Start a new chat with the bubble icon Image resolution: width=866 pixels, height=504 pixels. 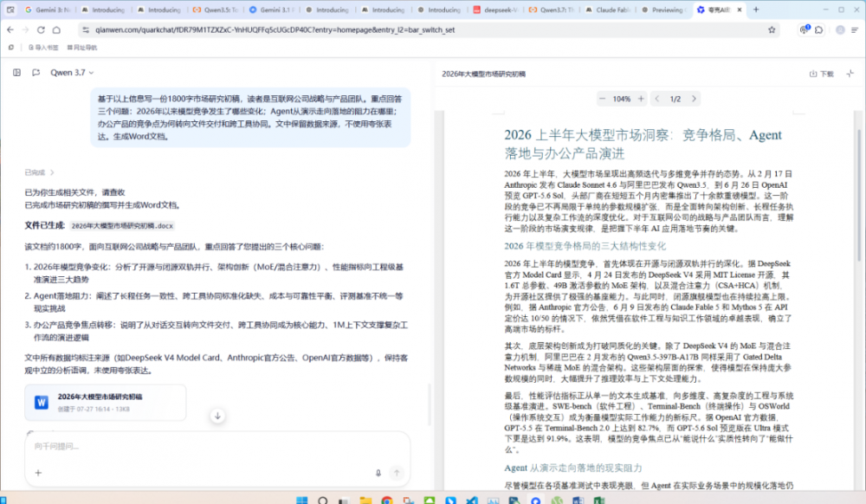pos(36,73)
